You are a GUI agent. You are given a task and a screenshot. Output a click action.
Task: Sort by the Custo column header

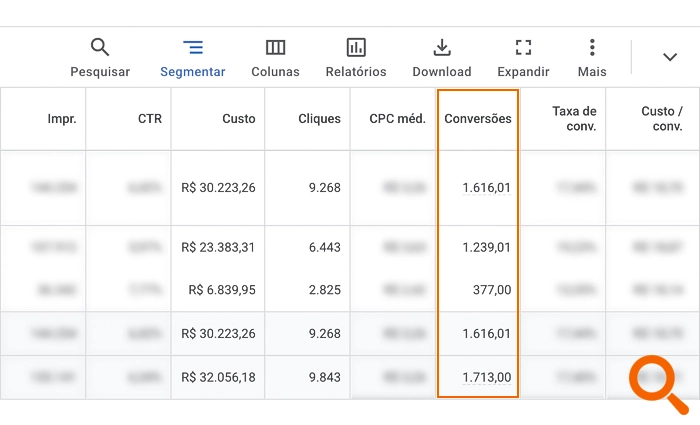pyautogui.click(x=239, y=119)
